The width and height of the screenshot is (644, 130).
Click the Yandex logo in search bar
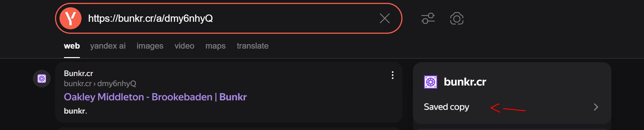tap(71, 19)
